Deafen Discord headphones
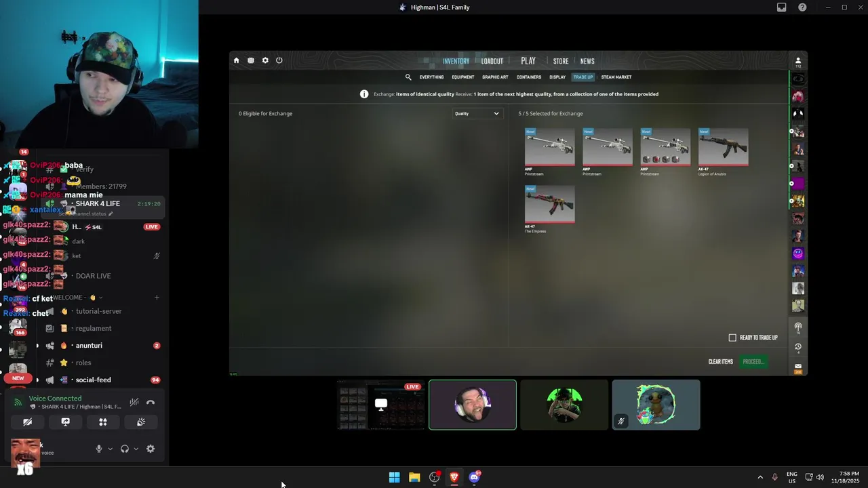 pyautogui.click(x=125, y=449)
